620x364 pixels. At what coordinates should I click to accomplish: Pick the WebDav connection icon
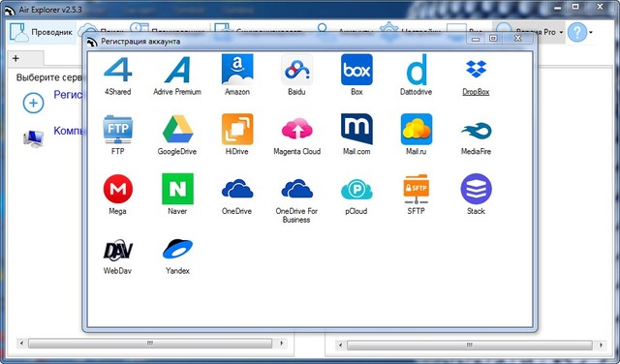(x=117, y=250)
